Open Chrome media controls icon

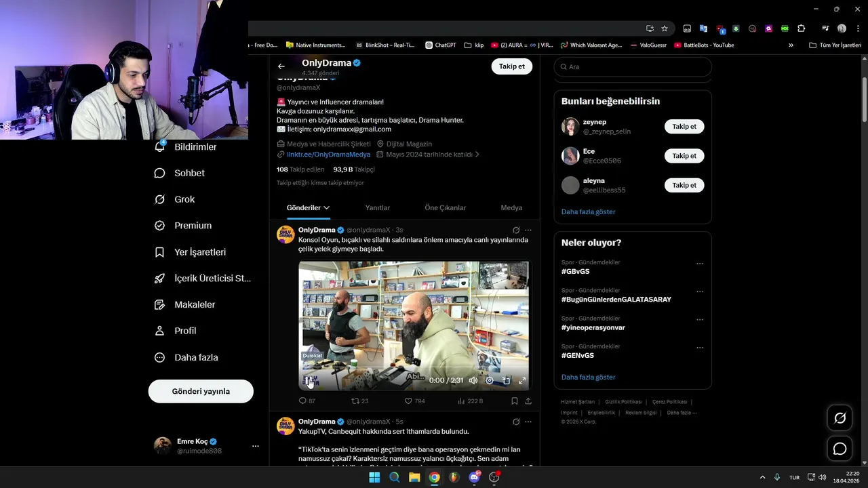pyautogui.click(x=825, y=28)
